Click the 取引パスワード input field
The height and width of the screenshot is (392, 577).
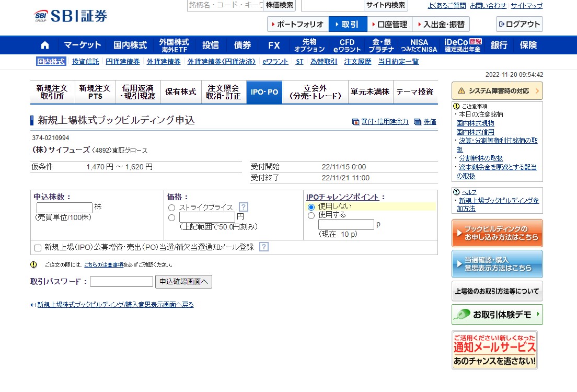121,281
